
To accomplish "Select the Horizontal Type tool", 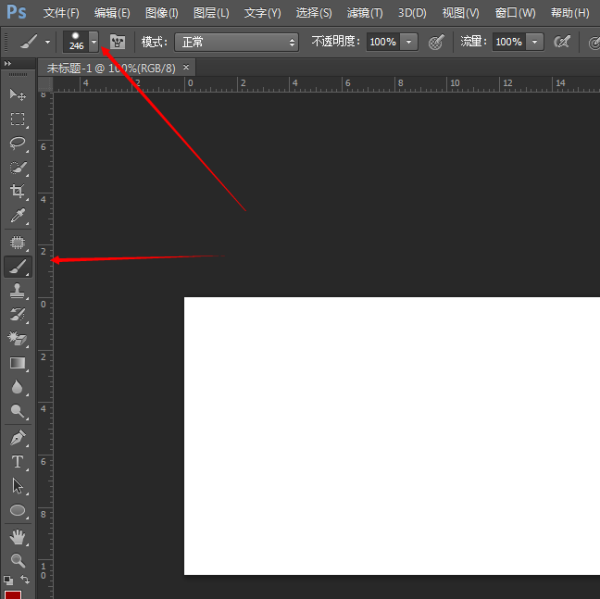I will click(18, 462).
